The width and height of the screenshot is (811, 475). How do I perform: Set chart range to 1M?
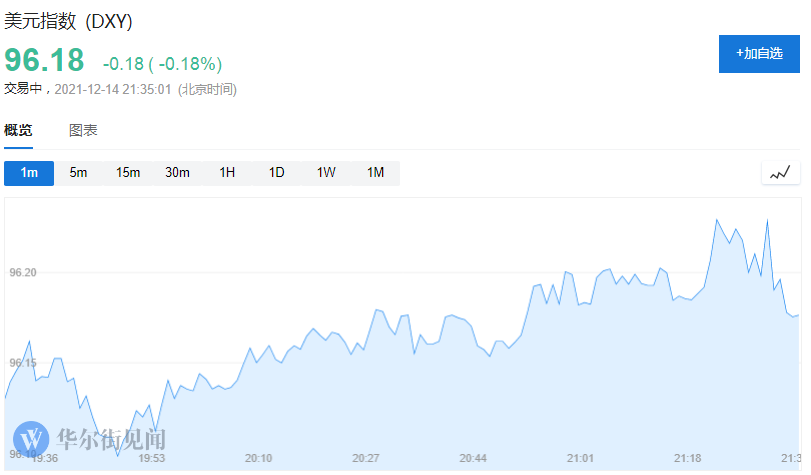pyautogui.click(x=376, y=173)
